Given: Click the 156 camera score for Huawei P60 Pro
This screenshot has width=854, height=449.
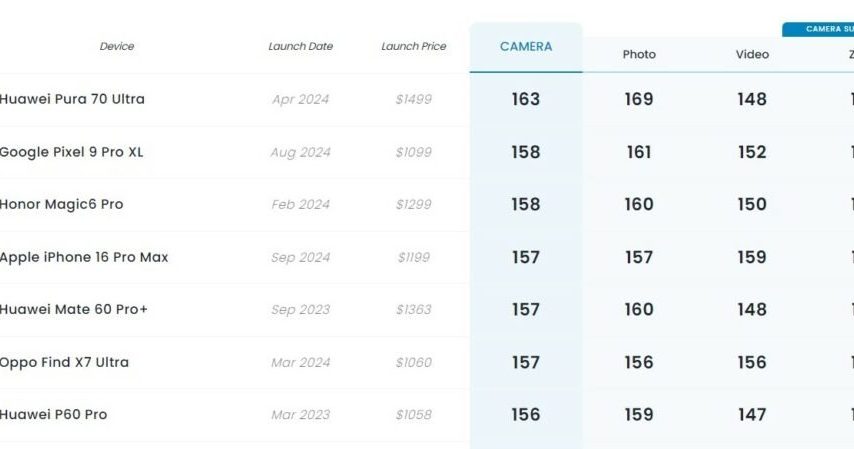Looking at the screenshot, I should point(526,414).
